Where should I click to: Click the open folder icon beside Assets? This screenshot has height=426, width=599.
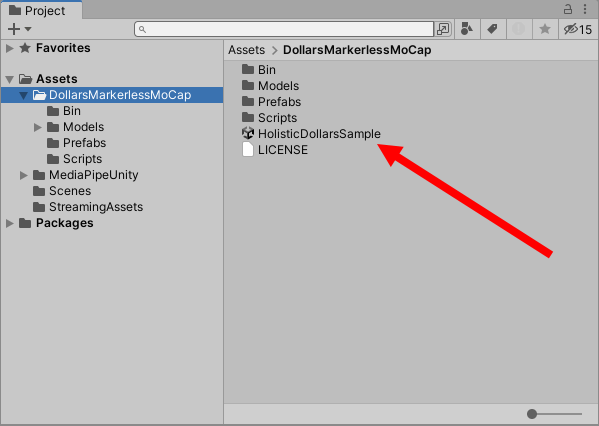click(26, 79)
